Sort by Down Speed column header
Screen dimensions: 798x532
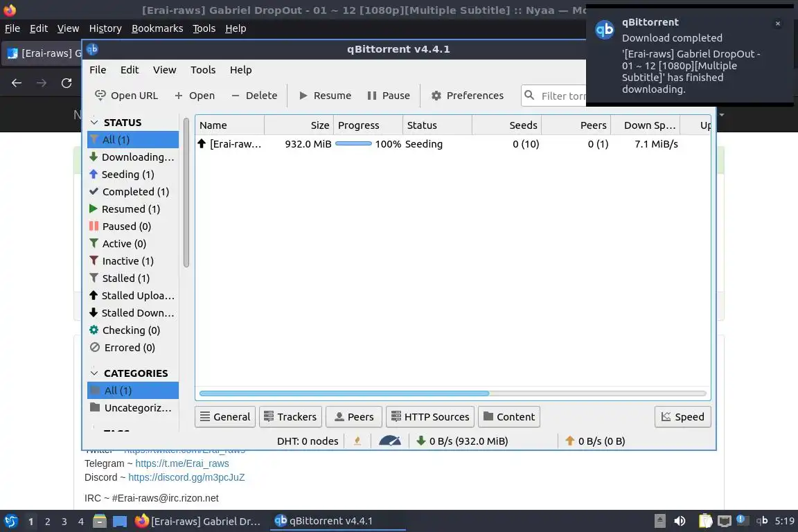coord(645,125)
